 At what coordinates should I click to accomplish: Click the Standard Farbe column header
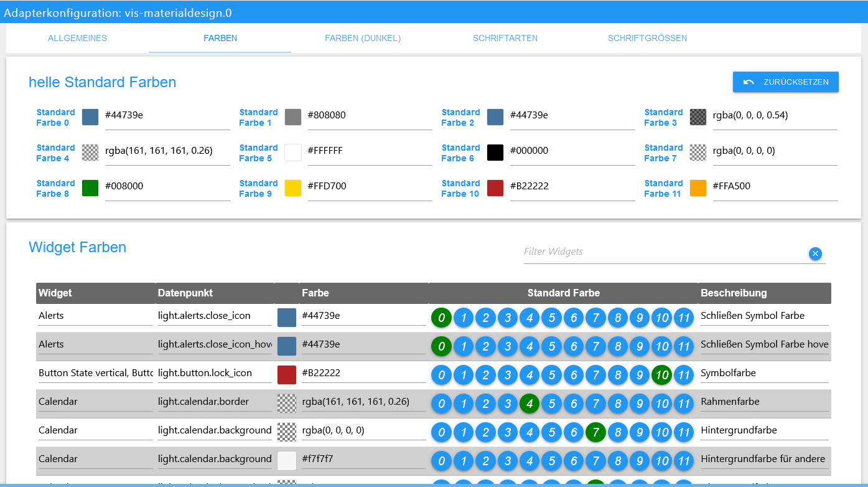tap(564, 293)
